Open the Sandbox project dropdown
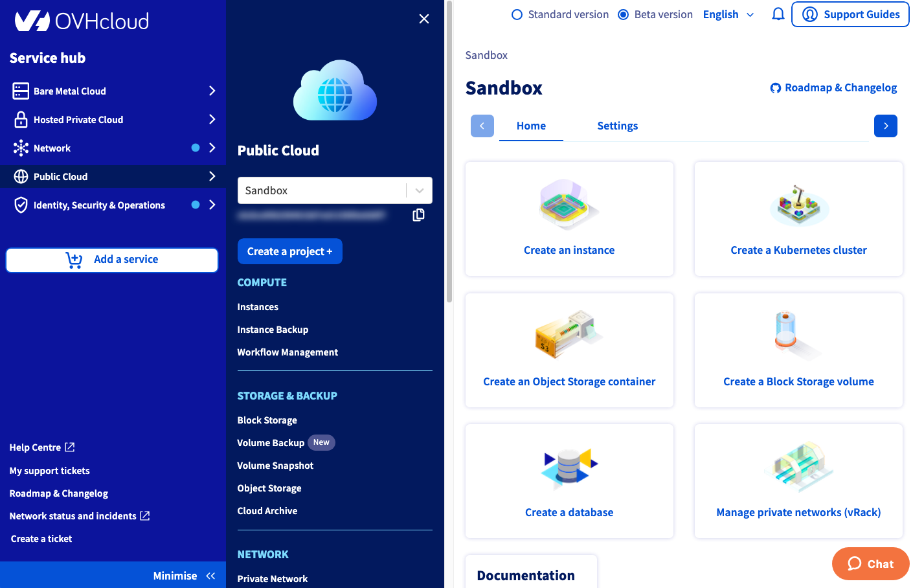Screen dimensions: 913x588 (419, 190)
